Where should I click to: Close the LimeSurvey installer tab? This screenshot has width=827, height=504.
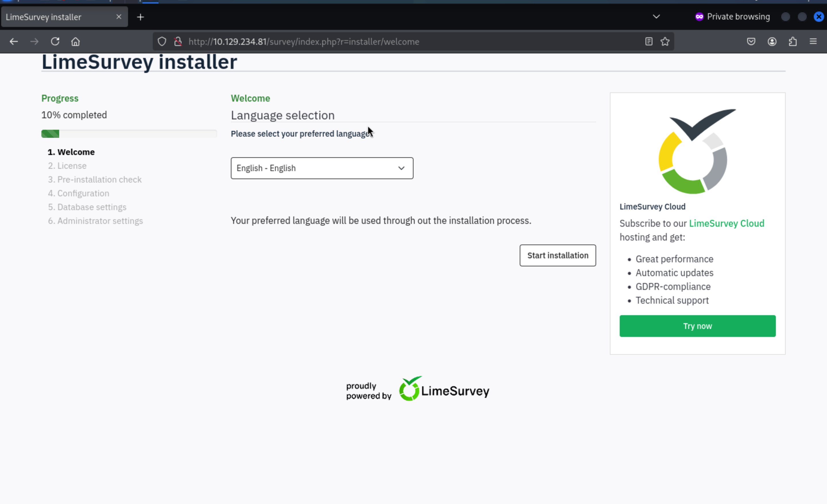pos(119,17)
